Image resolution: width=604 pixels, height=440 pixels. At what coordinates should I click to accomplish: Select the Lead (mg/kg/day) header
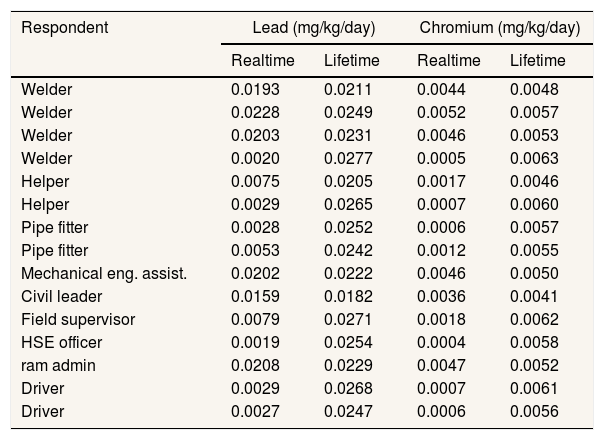click(x=313, y=28)
